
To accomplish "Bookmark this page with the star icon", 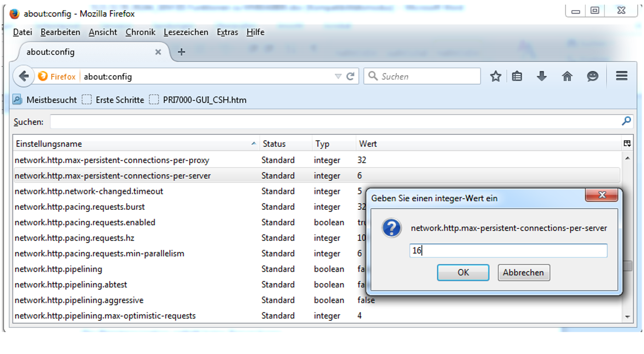I will (495, 76).
